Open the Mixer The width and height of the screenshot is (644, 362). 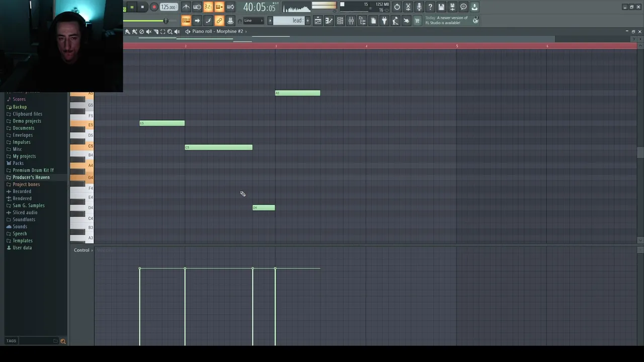point(351,21)
